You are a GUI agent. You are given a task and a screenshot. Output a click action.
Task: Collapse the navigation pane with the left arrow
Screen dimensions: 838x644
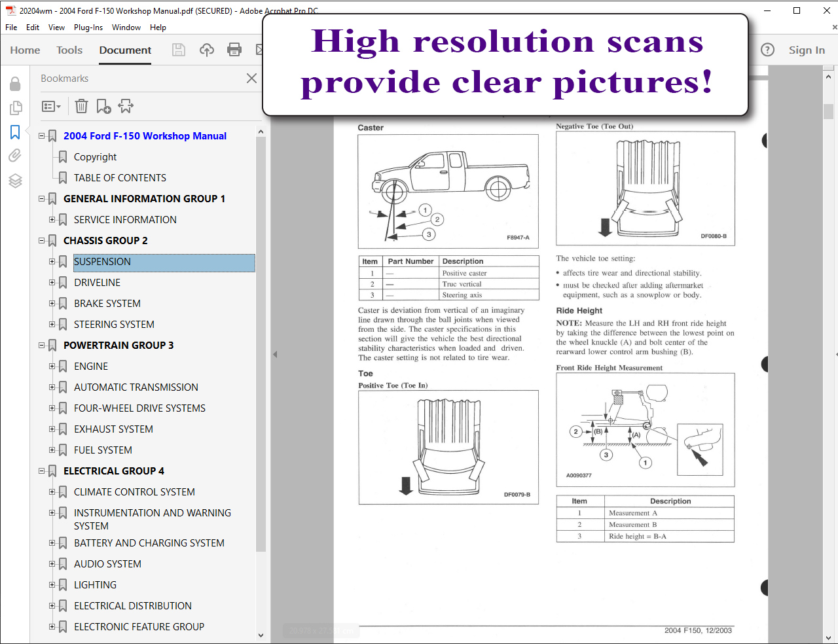point(275,354)
